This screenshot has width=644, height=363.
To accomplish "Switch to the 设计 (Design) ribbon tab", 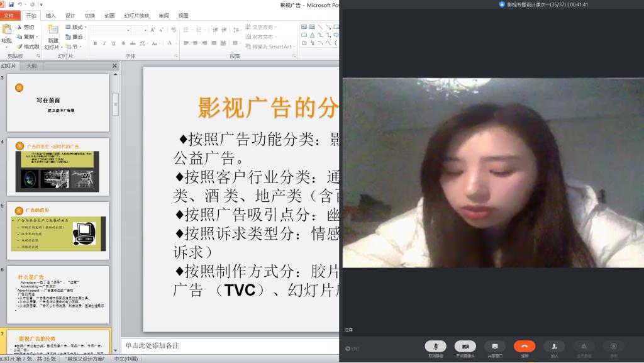I will point(70,16).
